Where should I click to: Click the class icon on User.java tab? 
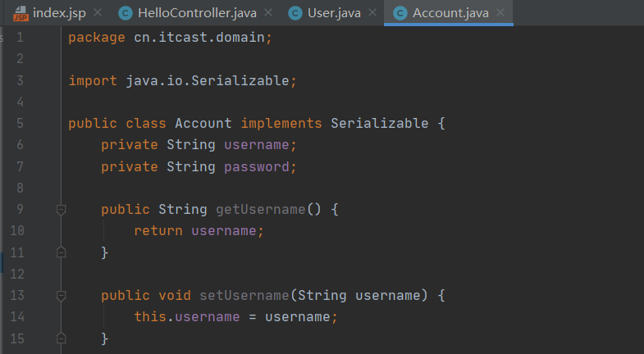(x=295, y=14)
